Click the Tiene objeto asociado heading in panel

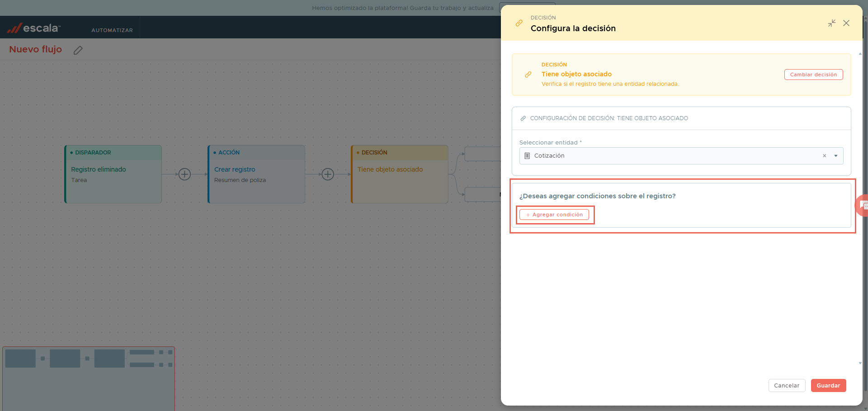pos(576,74)
